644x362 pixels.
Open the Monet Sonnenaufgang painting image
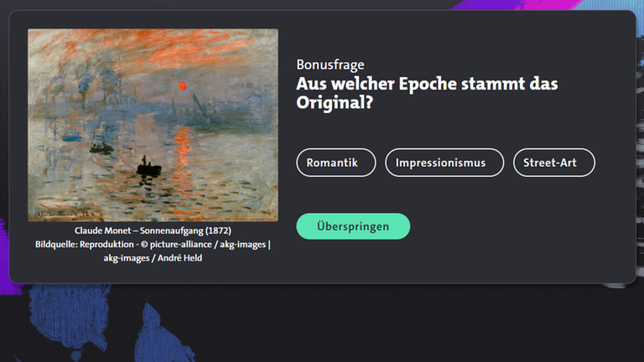point(153,125)
